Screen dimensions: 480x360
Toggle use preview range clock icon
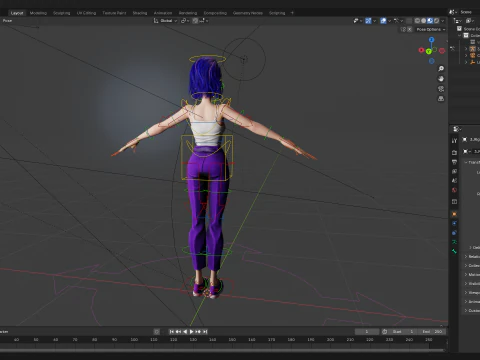point(384,332)
